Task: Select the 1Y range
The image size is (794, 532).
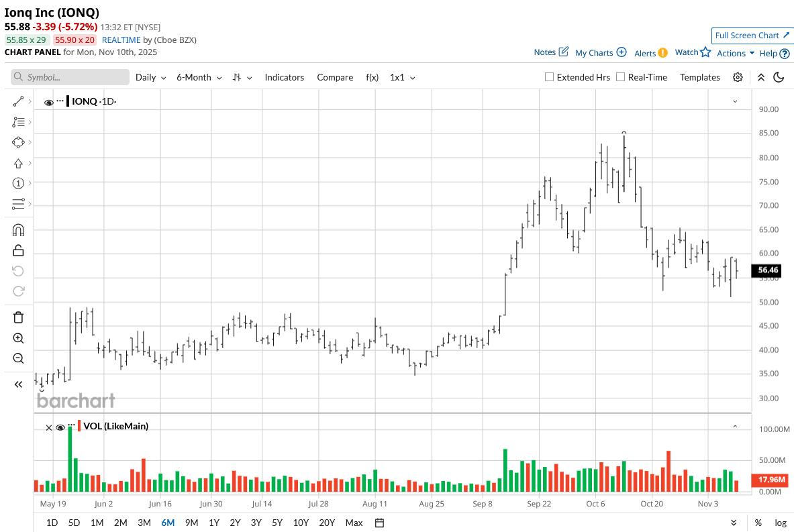Action: (214, 523)
